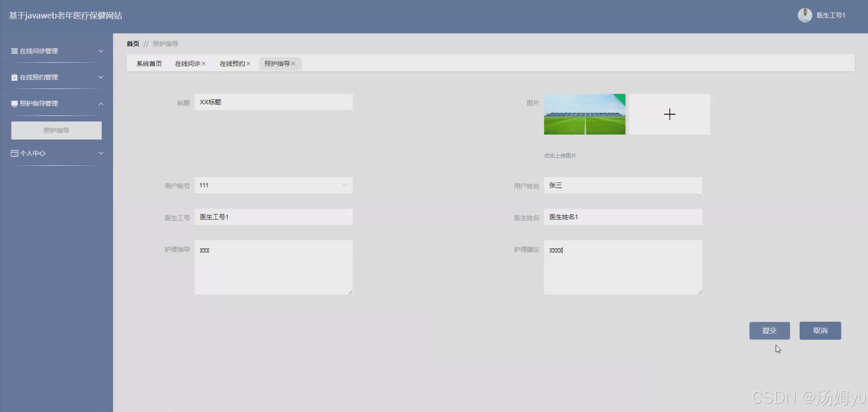Image resolution: width=868 pixels, height=412 pixels.
Task: Click the uploaded stadium image thumbnail
Action: click(x=584, y=114)
